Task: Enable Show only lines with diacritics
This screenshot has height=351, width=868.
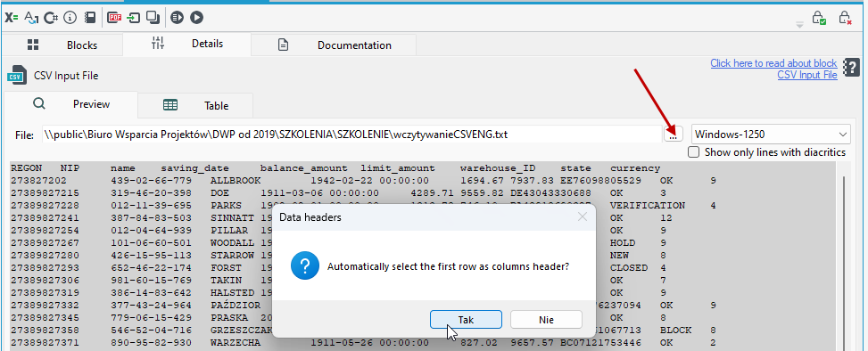Action: click(693, 152)
